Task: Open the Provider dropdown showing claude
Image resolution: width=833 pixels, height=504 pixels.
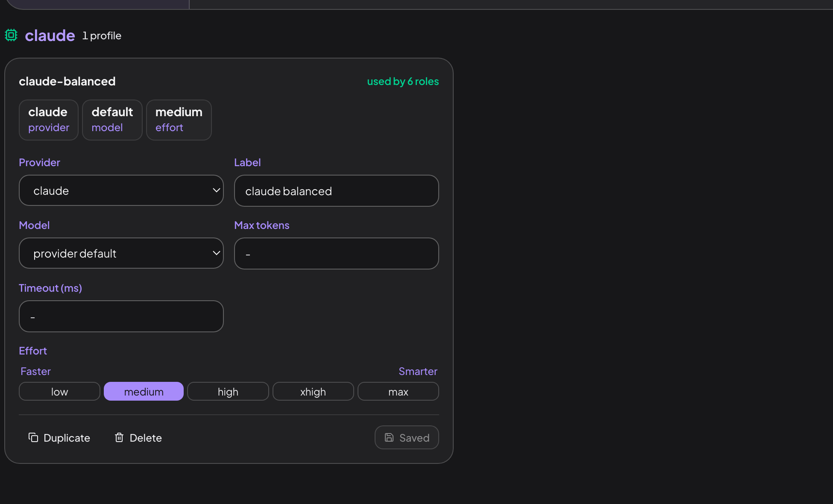Action: click(x=121, y=190)
